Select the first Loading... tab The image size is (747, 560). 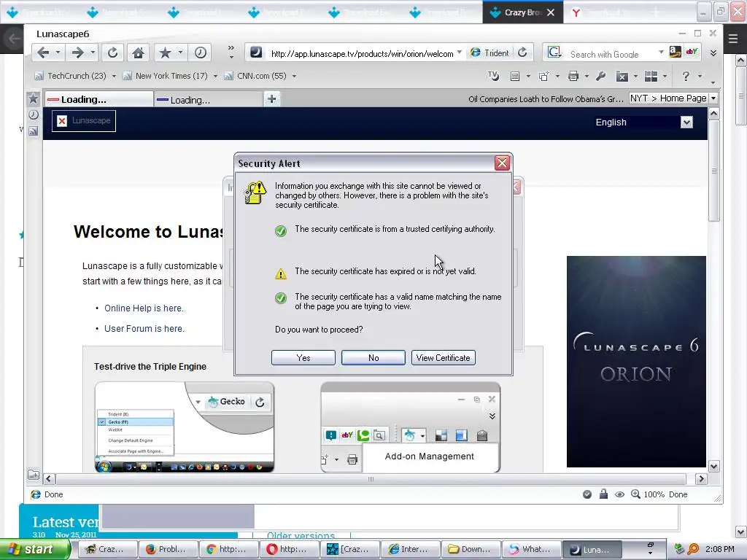click(x=99, y=99)
